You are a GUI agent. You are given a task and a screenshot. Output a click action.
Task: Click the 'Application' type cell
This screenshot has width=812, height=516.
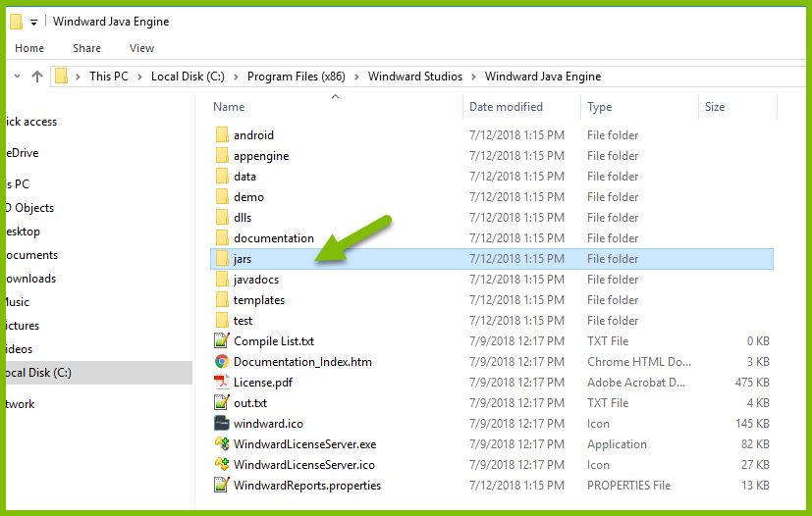[617, 444]
